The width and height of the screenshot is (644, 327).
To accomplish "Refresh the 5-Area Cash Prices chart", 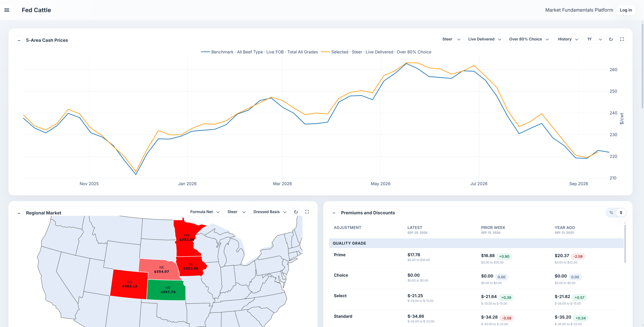I will coord(611,39).
